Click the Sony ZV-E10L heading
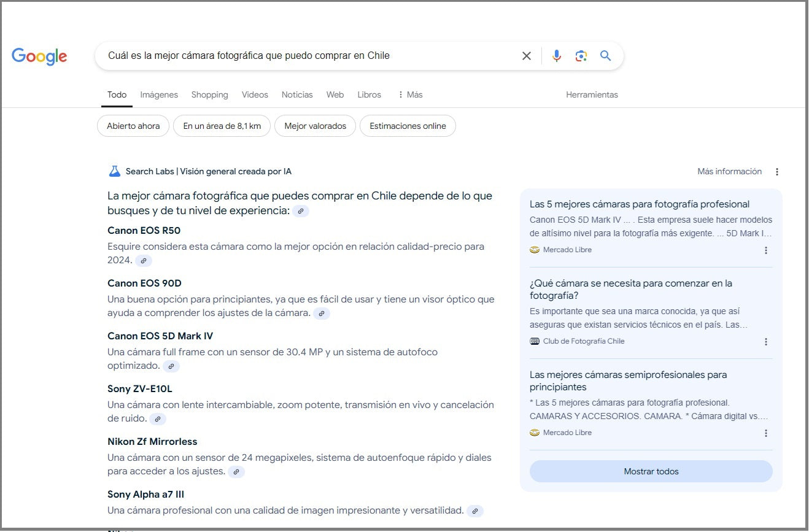Screen dimensions: 809x532 tap(140, 389)
